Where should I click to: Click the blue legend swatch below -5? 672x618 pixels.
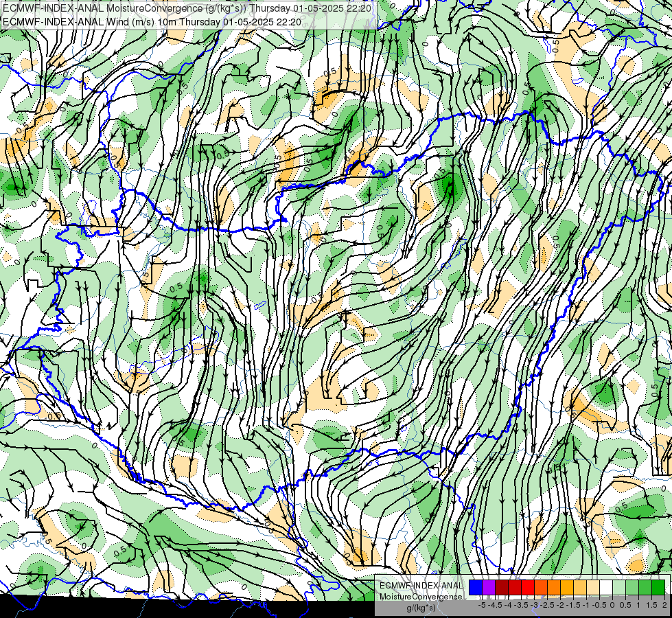click(476, 588)
